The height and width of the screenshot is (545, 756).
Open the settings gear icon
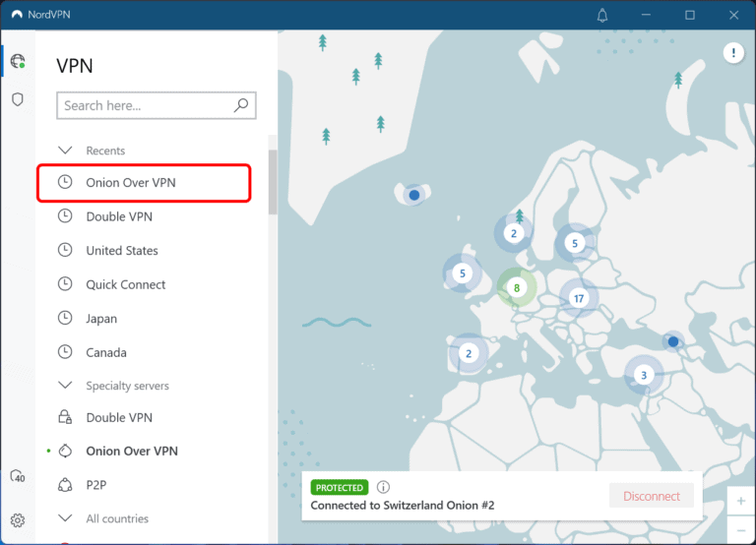(x=17, y=520)
